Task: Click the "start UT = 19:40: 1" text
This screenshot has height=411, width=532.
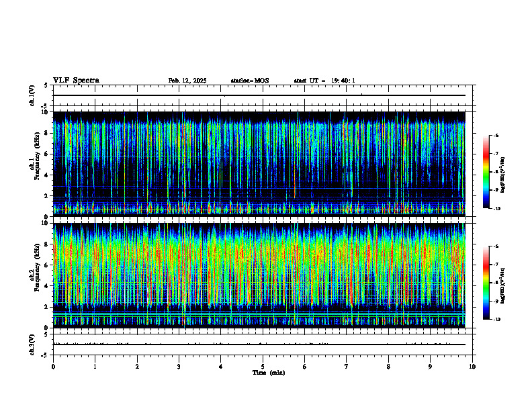Action: pyautogui.click(x=324, y=81)
